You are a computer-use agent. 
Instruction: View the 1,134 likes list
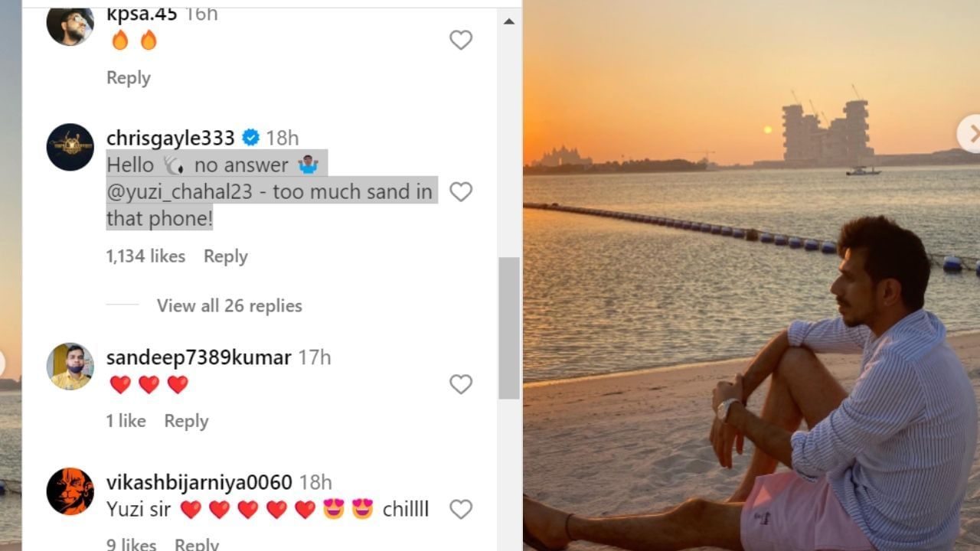pyautogui.click(x=145, y=256)
